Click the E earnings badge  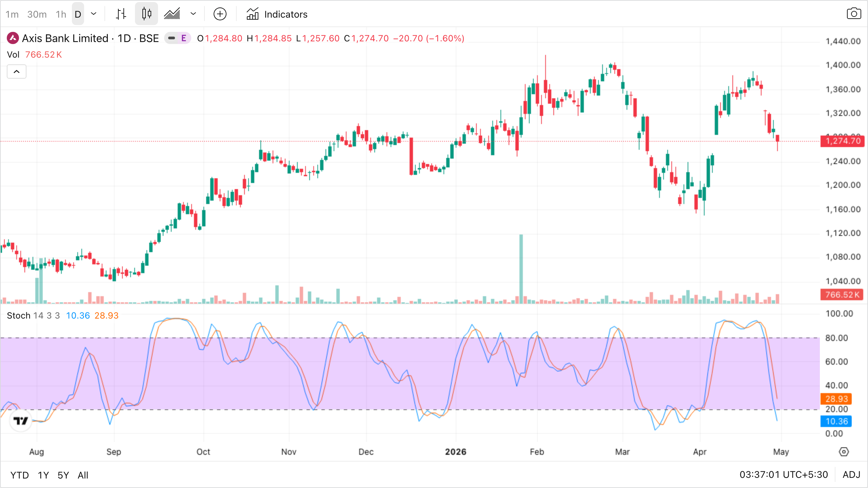pyautogui.click(x=184, y=38)
